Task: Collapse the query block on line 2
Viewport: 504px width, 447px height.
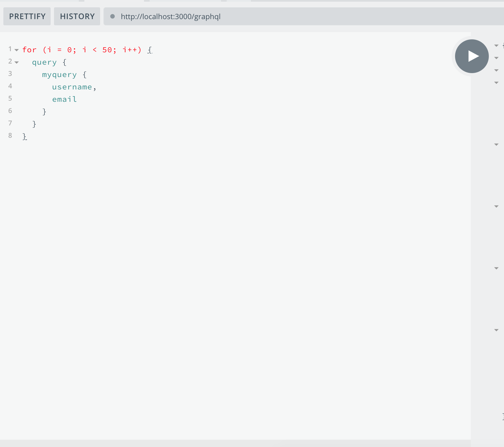Action: [17, 62]
